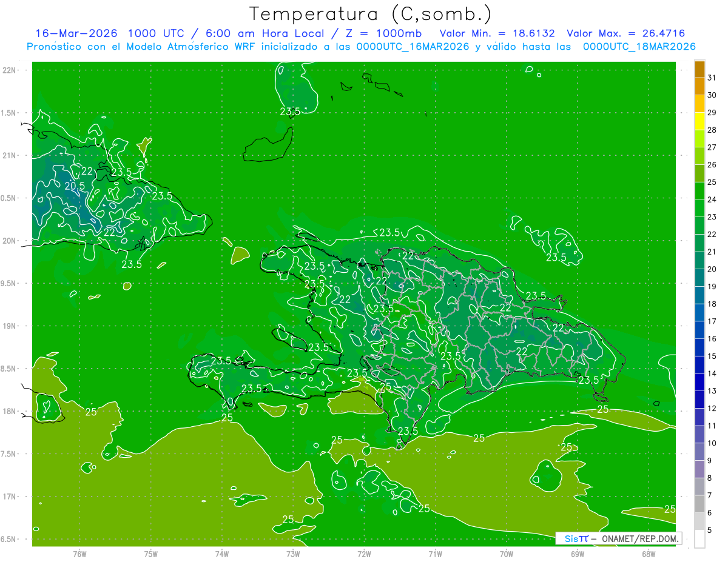Click the '20N' latitude axis label
Viewport: 728px width, 562px height.
click(10, 241)
